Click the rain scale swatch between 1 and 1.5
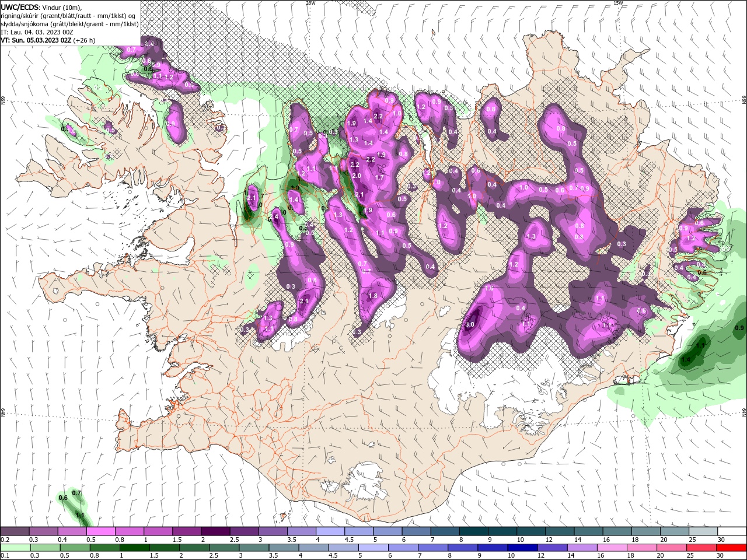The image size is (747, 560). coord(134,548)
